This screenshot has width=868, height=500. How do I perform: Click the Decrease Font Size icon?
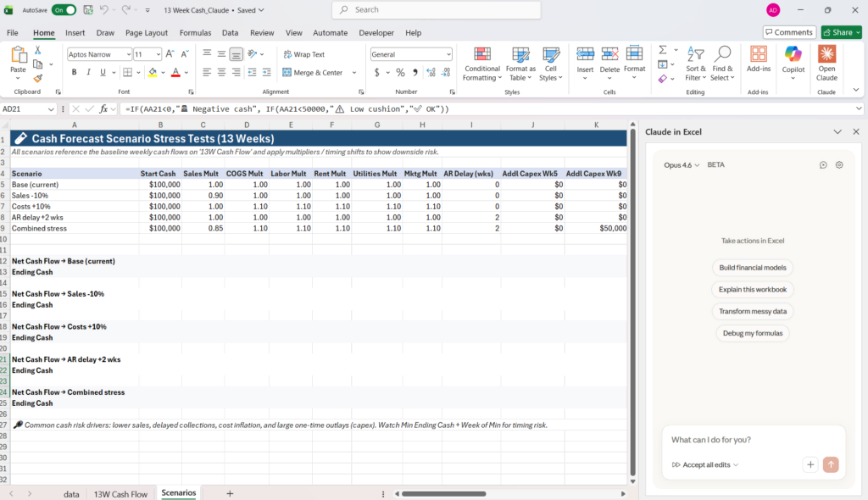point(184,53)
